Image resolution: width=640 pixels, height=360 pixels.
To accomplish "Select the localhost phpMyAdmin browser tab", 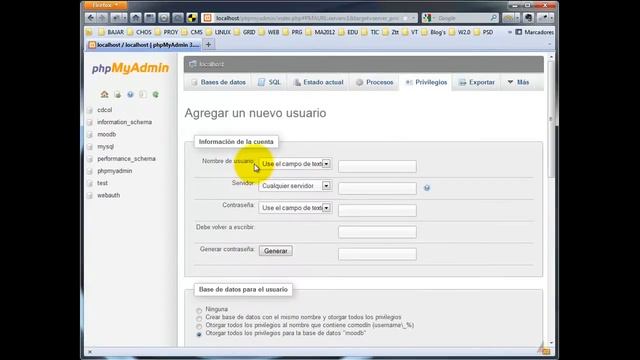I will 144,44.
